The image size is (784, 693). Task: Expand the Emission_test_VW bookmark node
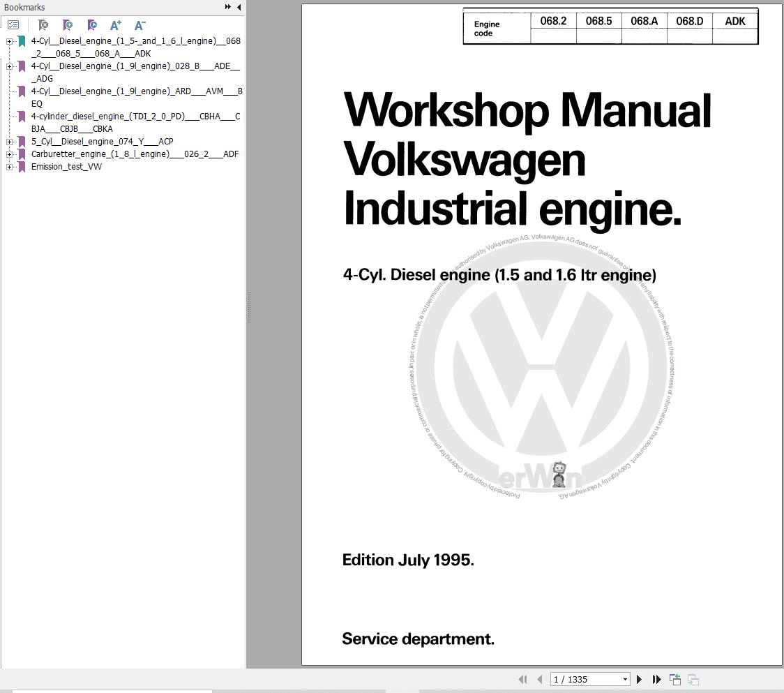click(9, 167)
